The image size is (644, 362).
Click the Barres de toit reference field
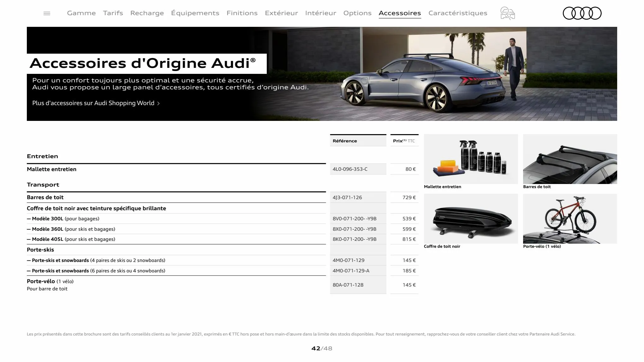358,197
